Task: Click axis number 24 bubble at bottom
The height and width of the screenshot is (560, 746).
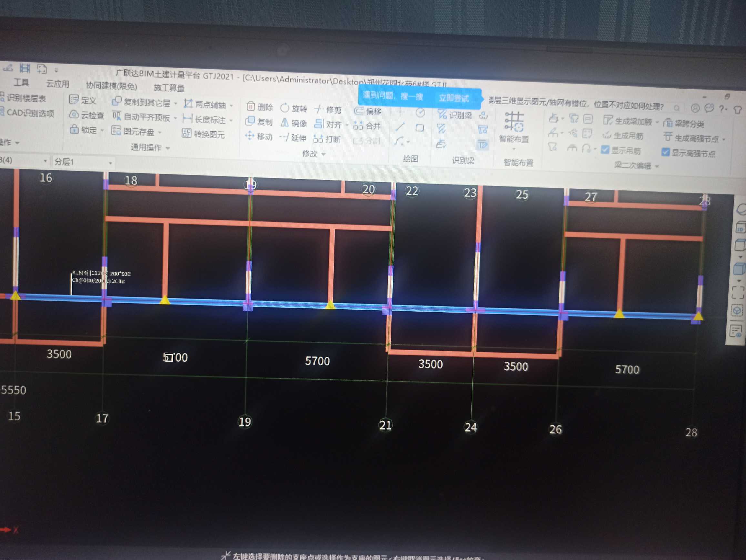Action: (x=470, y=427)
